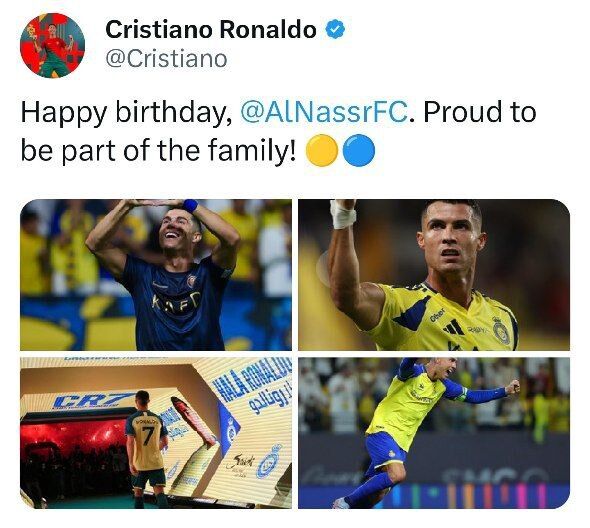Click the "Happy birthday," text

(x=127, y=113)
